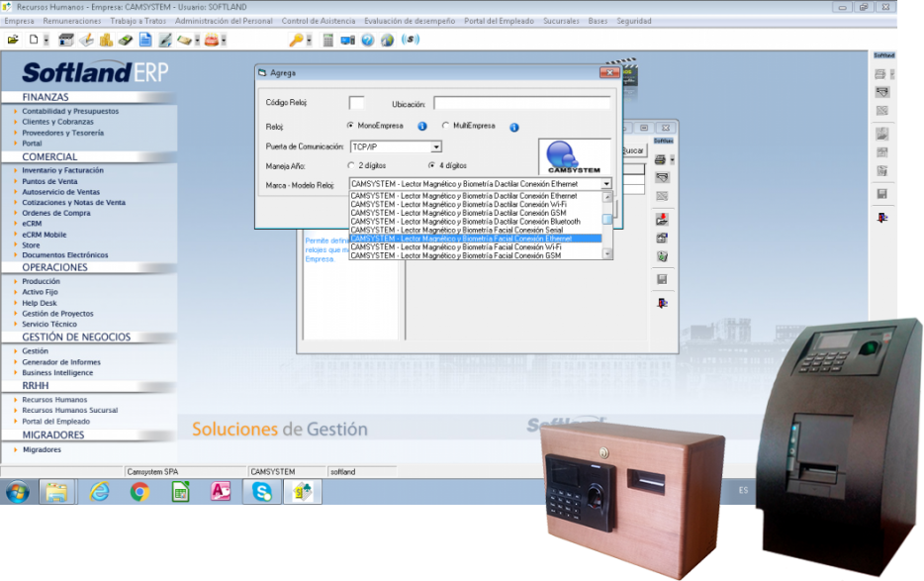Click the model list scrollbar thumb
Viewport: 924px width, 581px height.
point(607,219)
